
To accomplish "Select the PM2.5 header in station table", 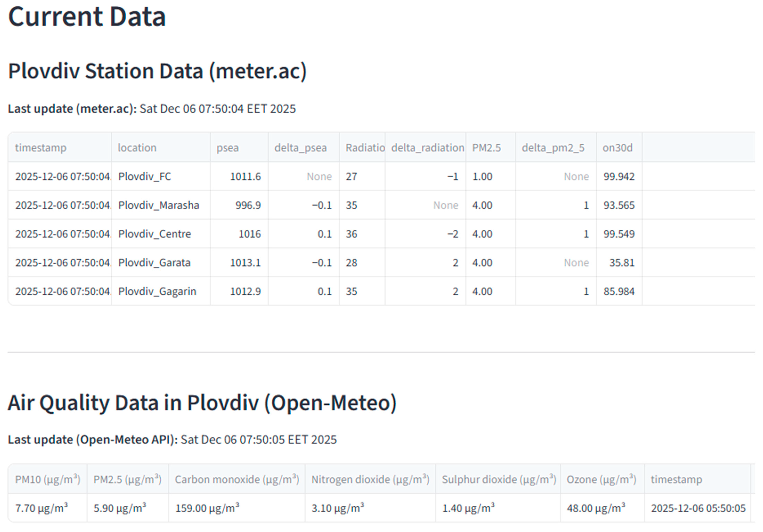I will tap(486, 147).
